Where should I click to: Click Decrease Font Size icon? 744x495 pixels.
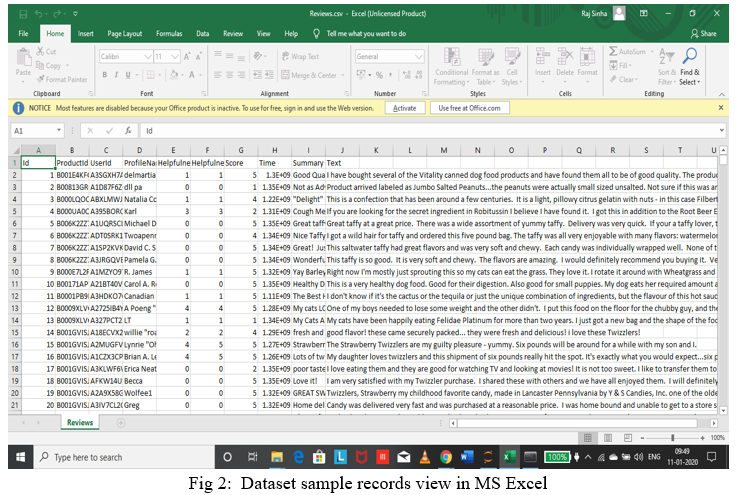pyautogui.click(x=198, y=56)
